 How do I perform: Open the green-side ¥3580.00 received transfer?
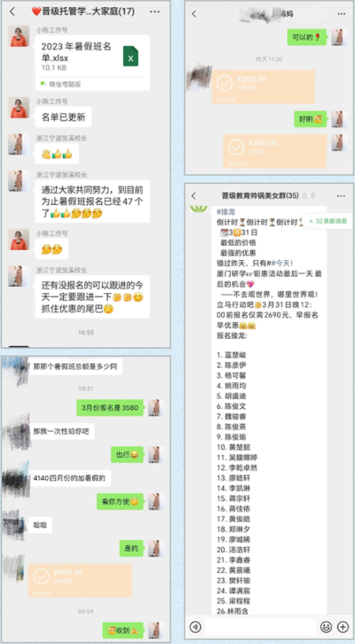click(x=275, y=151)
